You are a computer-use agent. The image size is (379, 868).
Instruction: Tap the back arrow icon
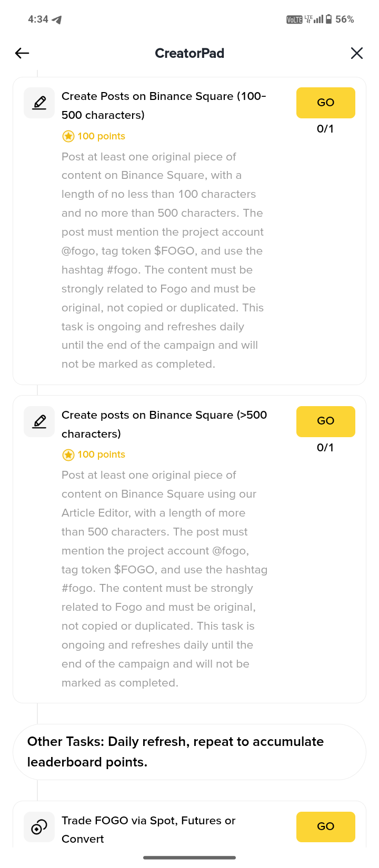click(22, 53)
